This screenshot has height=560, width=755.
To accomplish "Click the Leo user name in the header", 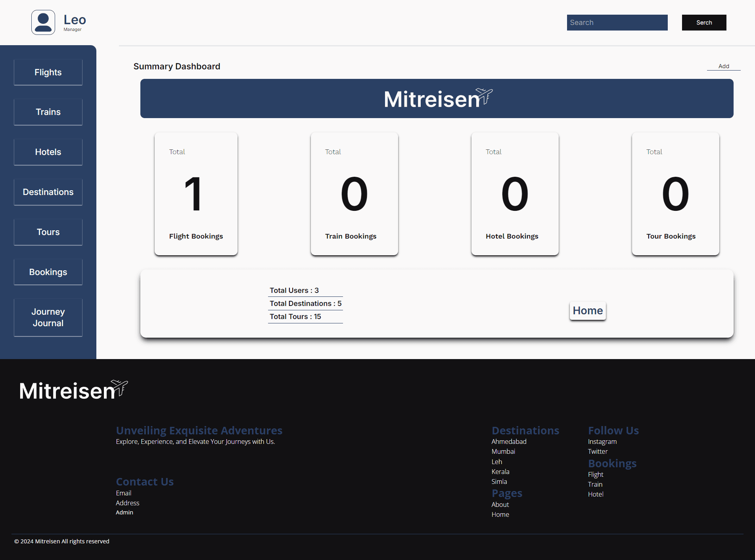I will (75, 20).
